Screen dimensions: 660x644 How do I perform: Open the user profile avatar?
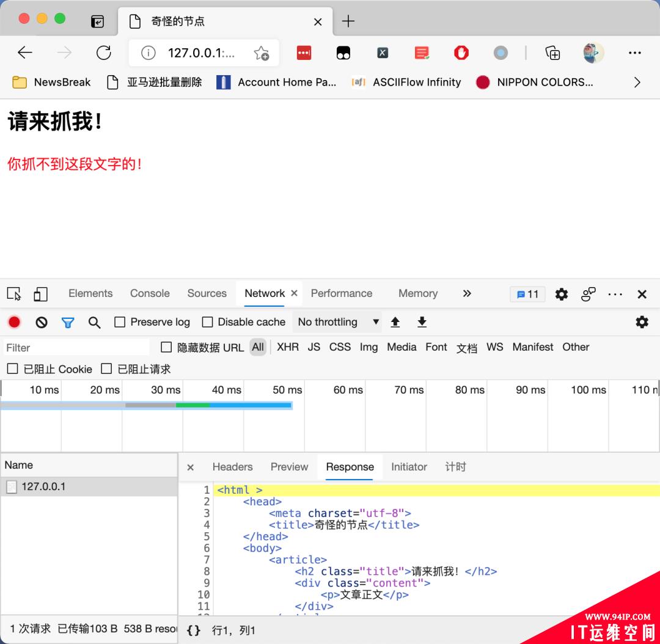point(593,53)
